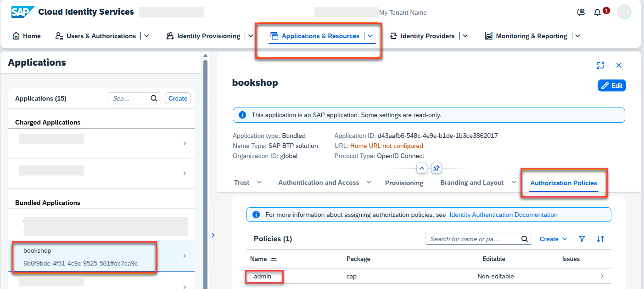
Task: Open the first Charged Applications entry chevron
Action: 185,143
